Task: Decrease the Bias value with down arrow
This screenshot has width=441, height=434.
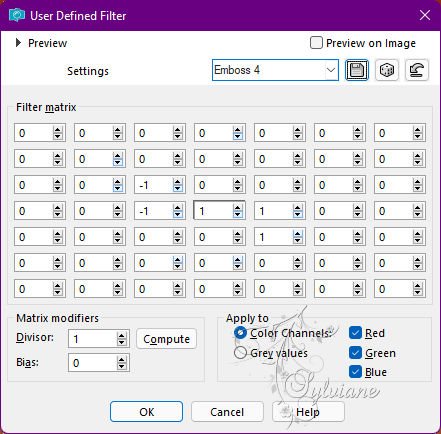Action: [x=122, y=366]
